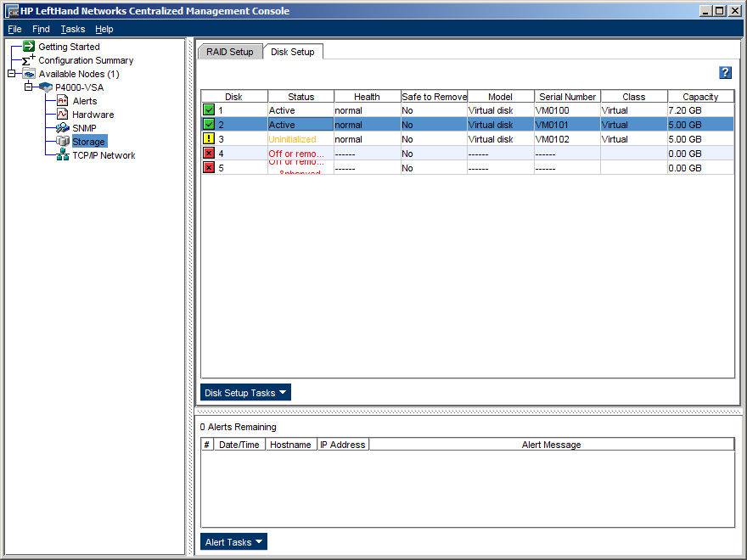
Task: Click the TCP/IP Network icon
Action: [x=63, y=155]
